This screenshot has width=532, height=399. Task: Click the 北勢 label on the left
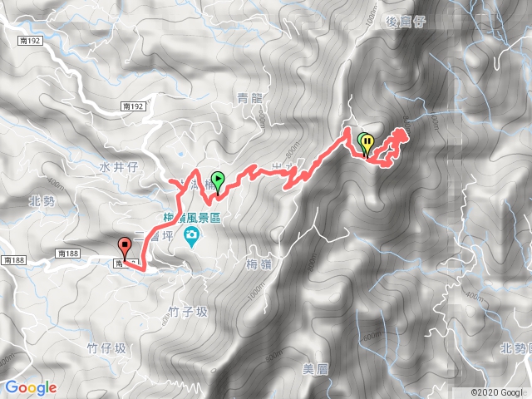tap(42, 201)
